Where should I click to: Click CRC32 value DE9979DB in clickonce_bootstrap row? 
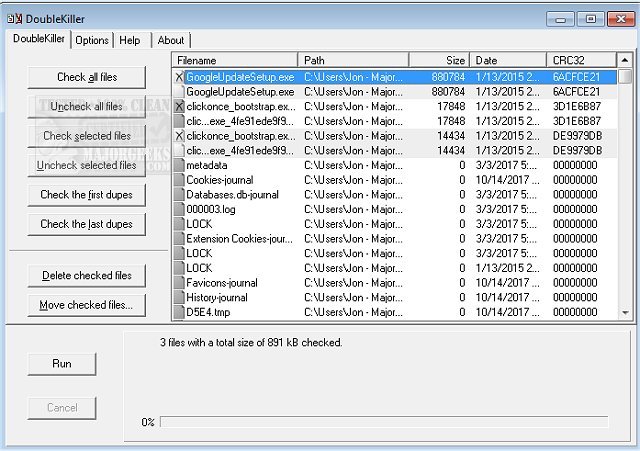click(577, 136)
